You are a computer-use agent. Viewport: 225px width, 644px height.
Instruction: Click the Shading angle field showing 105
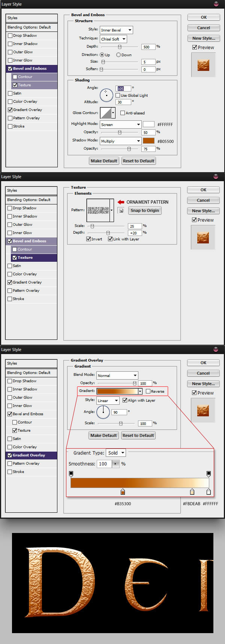(123, 89)
